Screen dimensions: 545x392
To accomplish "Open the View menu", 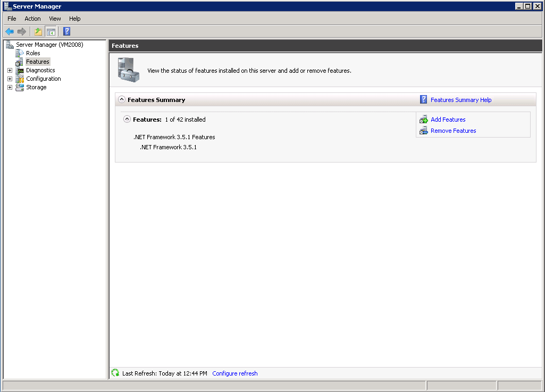I will pyautogui.click(x=55, y=19).
